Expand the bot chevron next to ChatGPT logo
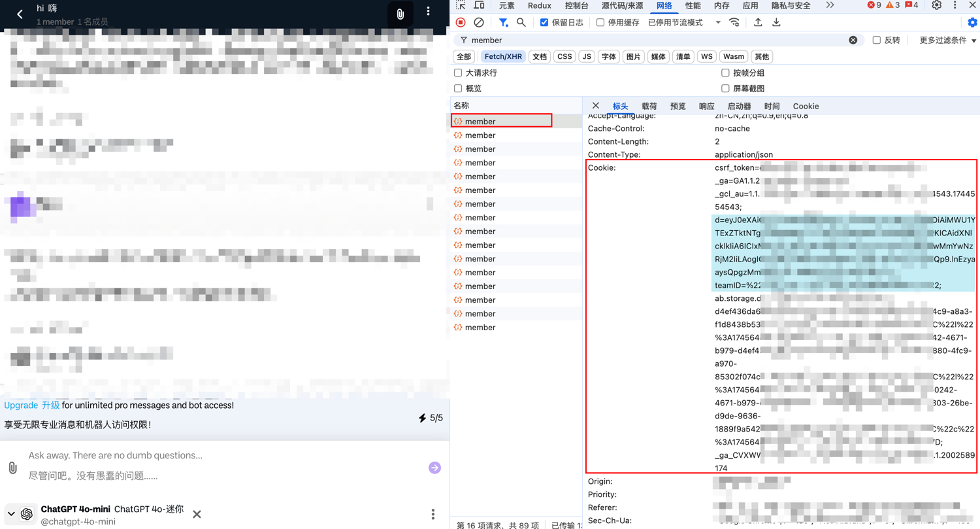Screen dimensions: 980x529 point(11,514)
